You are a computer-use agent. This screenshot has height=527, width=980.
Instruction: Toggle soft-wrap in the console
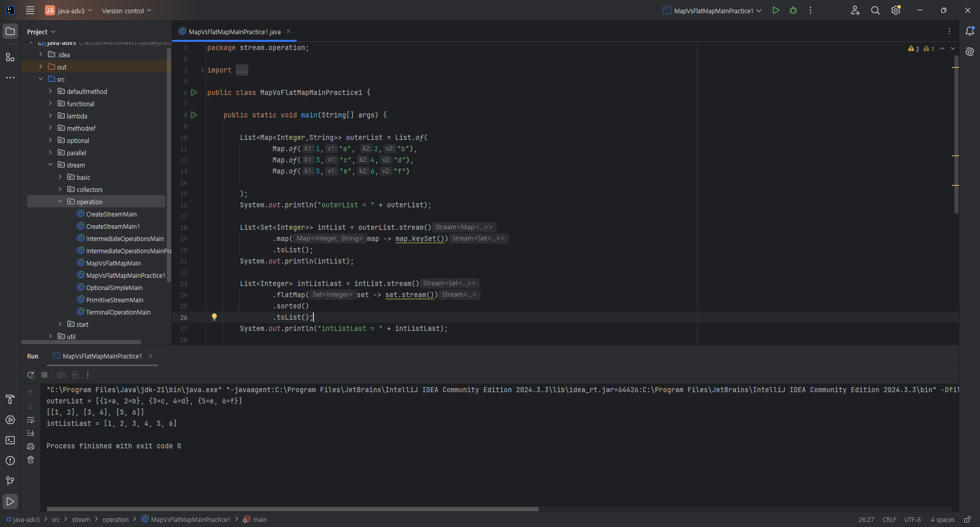coord(31,420)
